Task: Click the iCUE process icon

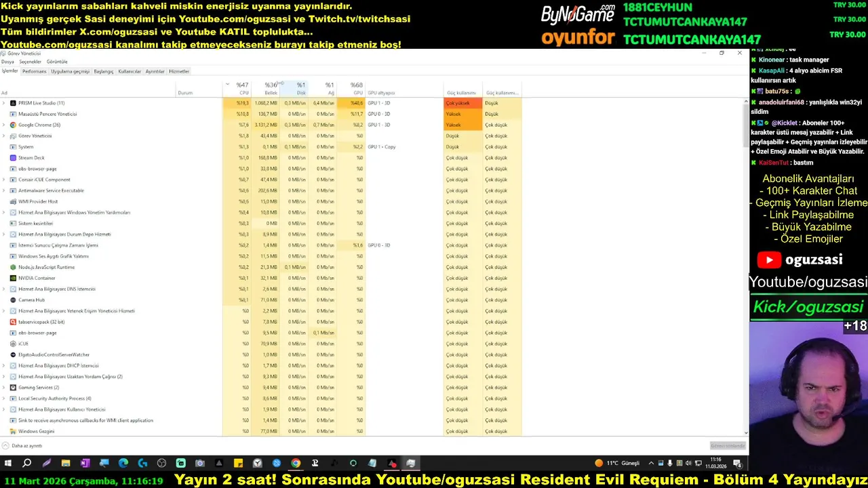Action: click(x=13, y=344)
